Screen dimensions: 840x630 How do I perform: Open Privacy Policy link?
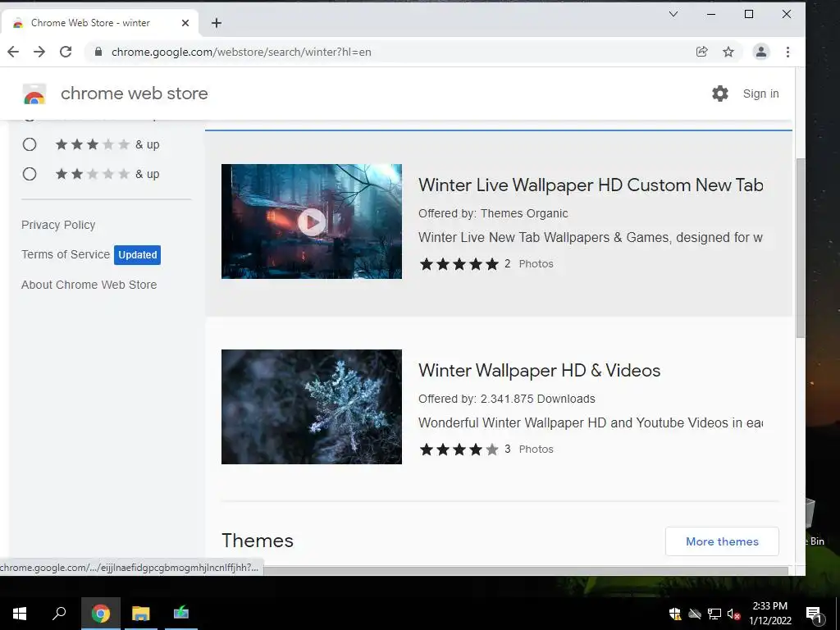coord(58,225)
